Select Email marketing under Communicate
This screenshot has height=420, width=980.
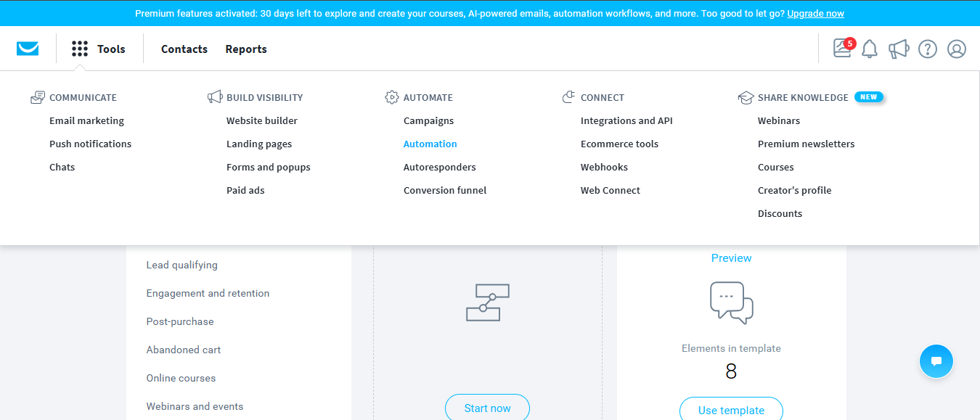(86, 120)
